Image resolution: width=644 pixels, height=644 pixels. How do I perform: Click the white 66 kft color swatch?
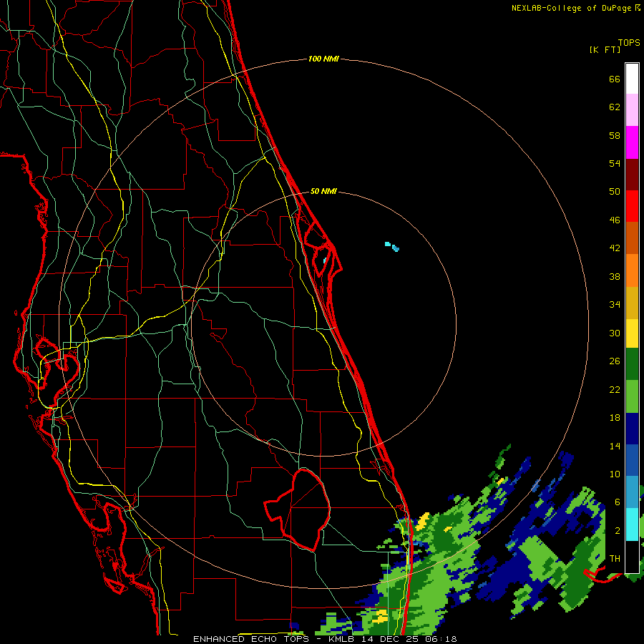tap(632, 79)
